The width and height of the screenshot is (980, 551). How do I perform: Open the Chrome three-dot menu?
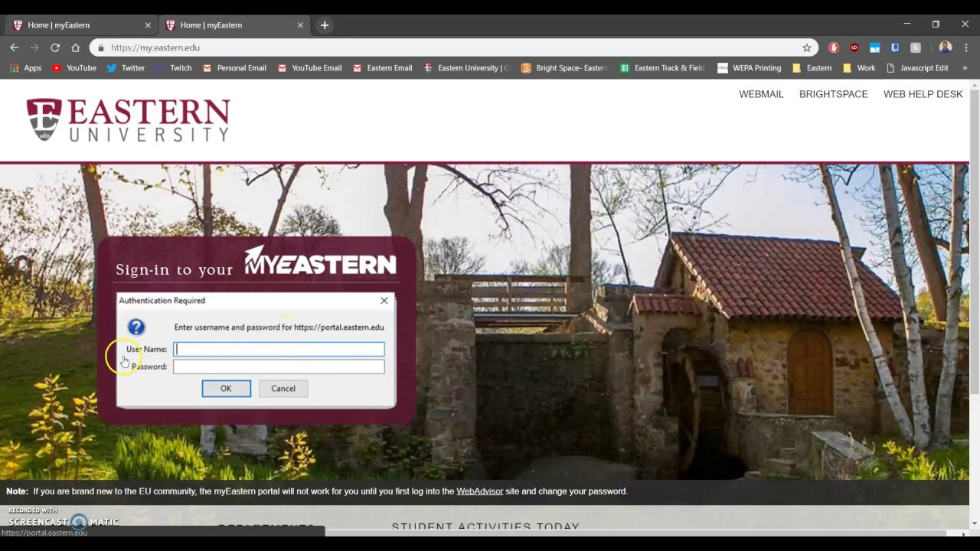(965, 47)
